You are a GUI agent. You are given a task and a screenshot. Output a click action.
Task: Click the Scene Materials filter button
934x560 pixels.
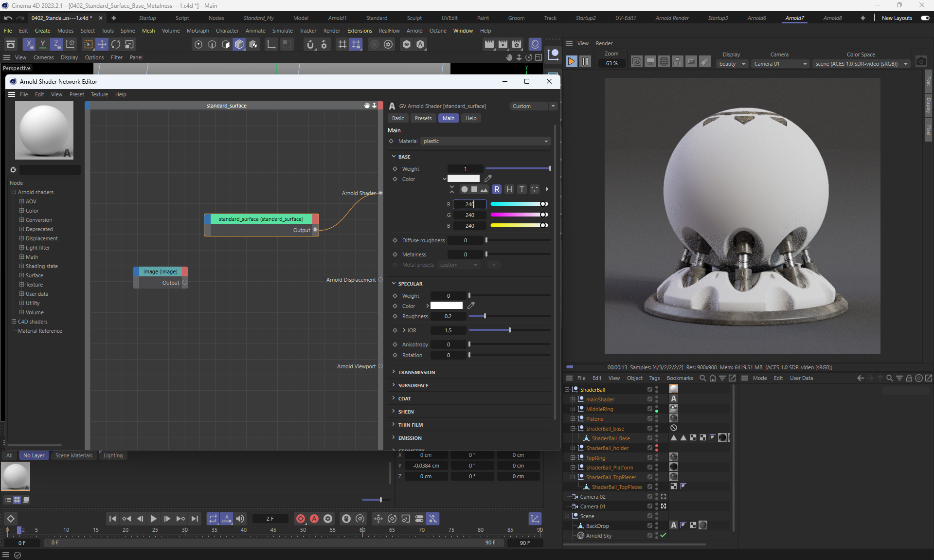pyautogui.click(x=73, y=455)
